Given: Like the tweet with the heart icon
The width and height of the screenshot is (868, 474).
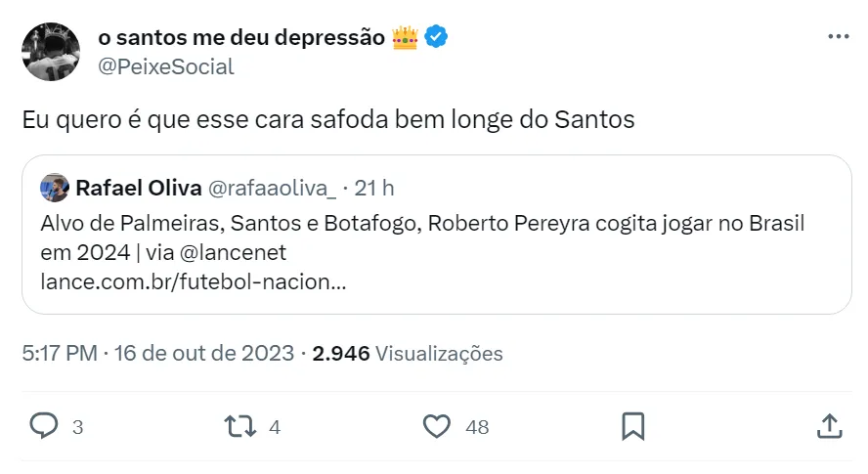Looking at the screenshot, I should (436, 426).
